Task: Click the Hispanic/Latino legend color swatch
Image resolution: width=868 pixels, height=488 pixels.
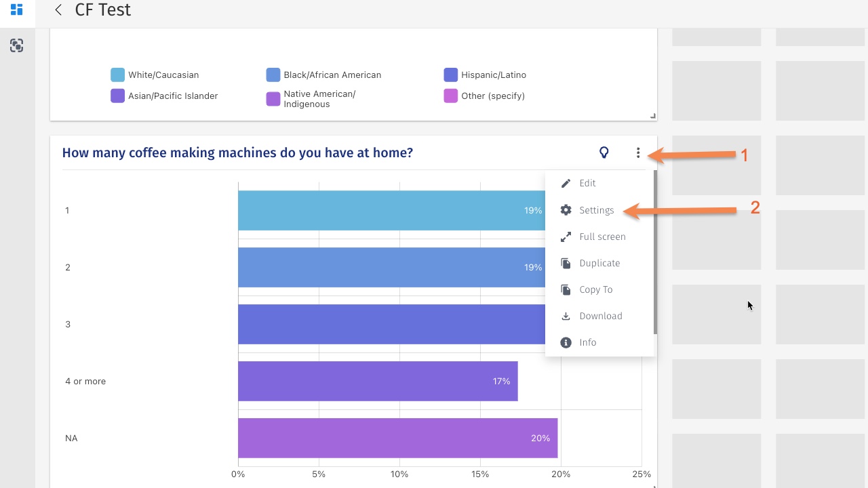Action: pyautogui.click(x=451, y=75)
